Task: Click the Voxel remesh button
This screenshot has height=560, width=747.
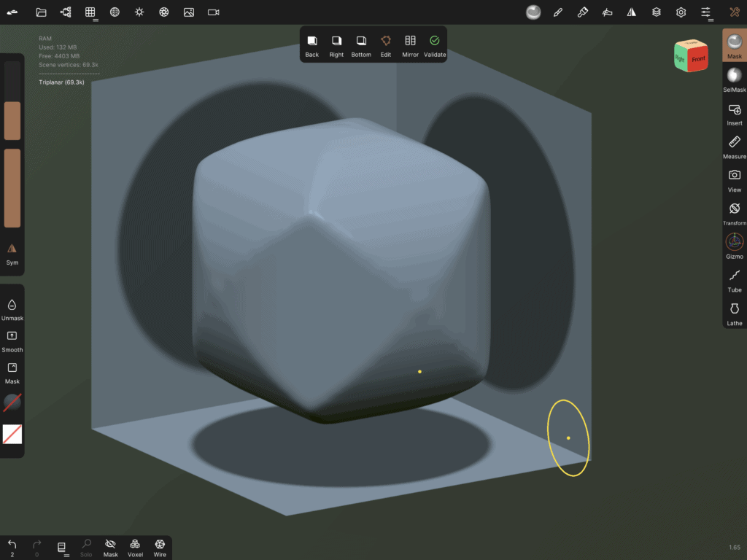Action: (135, 548)
